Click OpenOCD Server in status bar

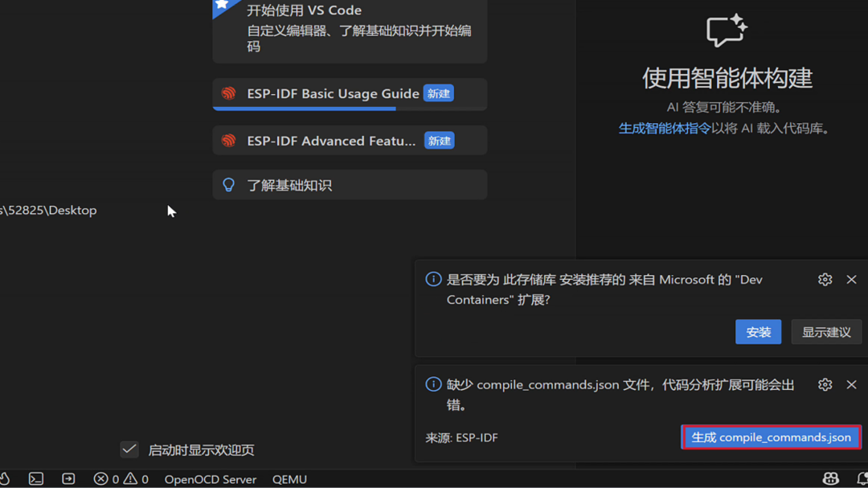(x=211, y=479)
